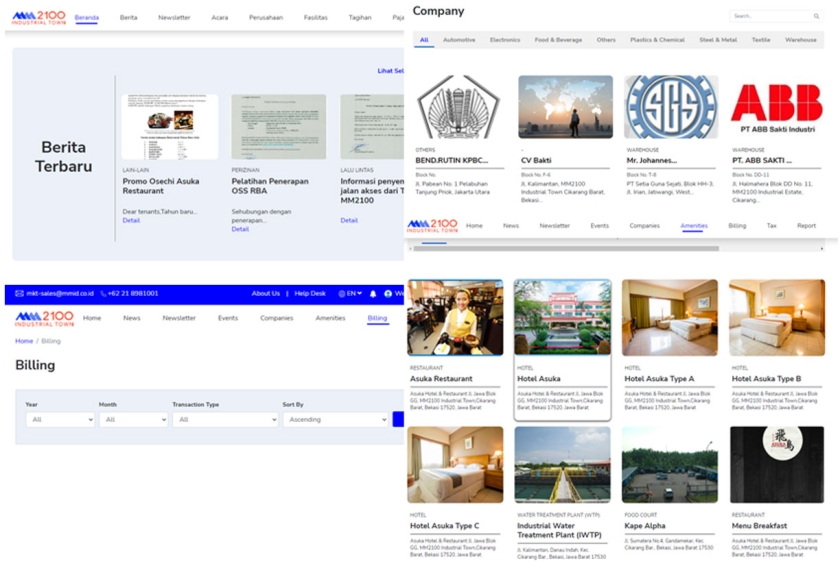Open Detail link under Promo Osechi Asuka
Image resolution: width=840 pixels, height=570 pixels.
tap(131, 220)
